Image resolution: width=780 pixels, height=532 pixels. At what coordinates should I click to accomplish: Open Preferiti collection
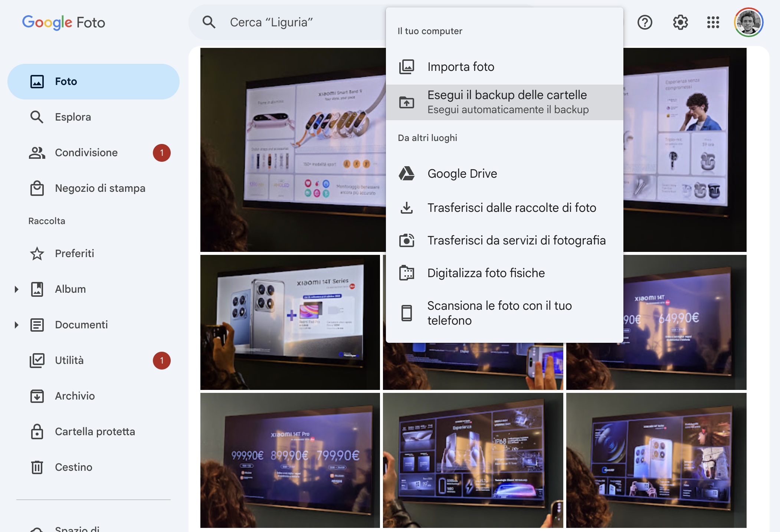(94, 254)
